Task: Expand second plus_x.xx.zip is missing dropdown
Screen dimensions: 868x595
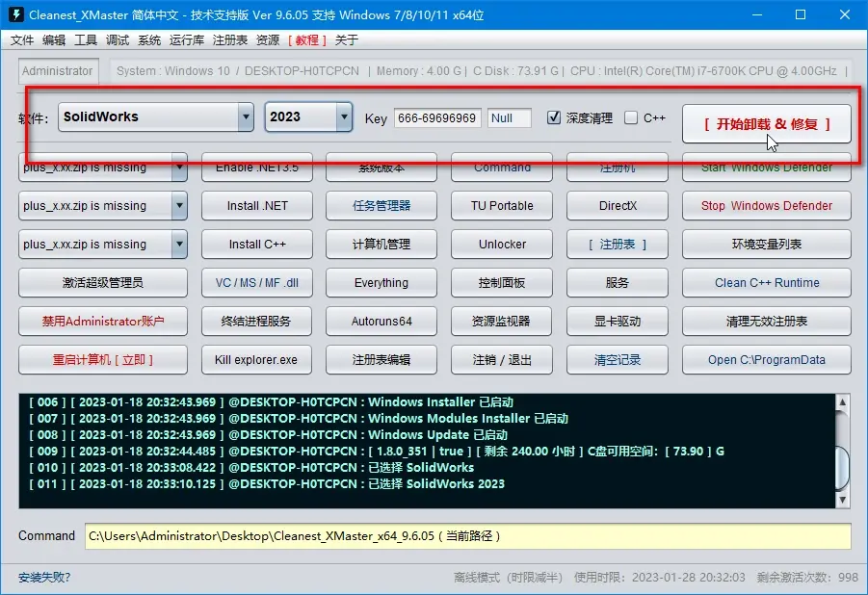Action: [179, 206]
